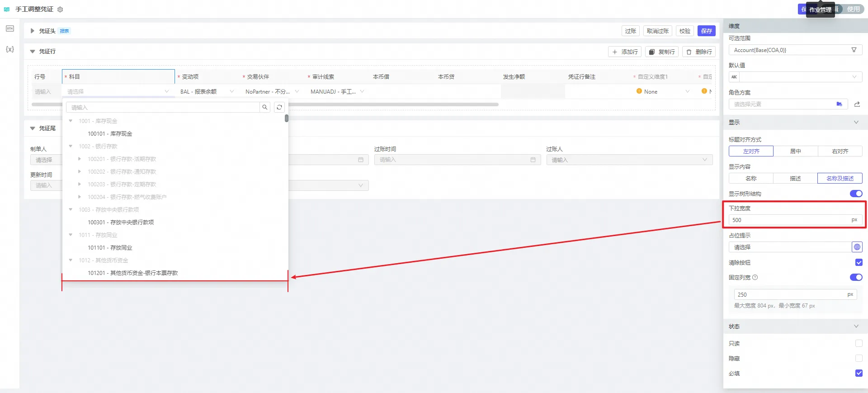Screen dimensions: 868x393
Task: Expand the 100201 银行存款-活期存款 tree node
Action: pos(80,159)
